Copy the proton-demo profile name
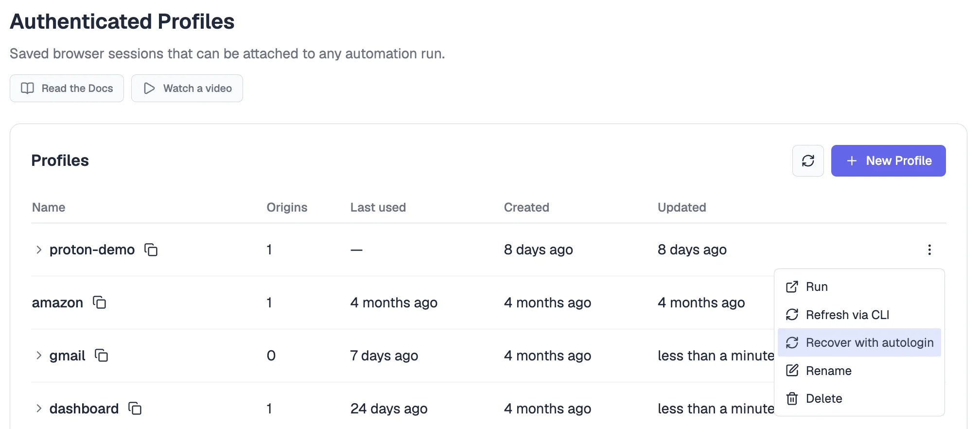The image size is (980, 429). [151, 250]
